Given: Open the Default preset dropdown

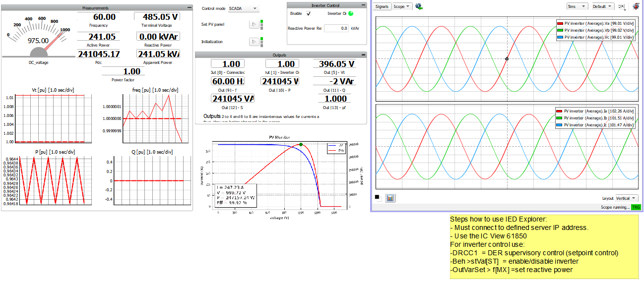Looking at the screenshot, I should coord(603,6).
